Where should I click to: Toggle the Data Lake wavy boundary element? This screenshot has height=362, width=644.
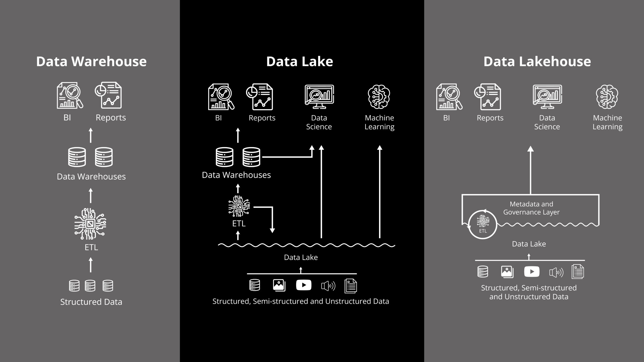point(301,244)
